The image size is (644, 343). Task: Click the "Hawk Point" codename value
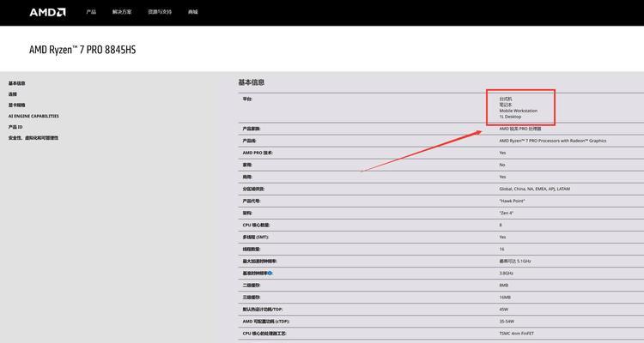click(x=512, y=201)
